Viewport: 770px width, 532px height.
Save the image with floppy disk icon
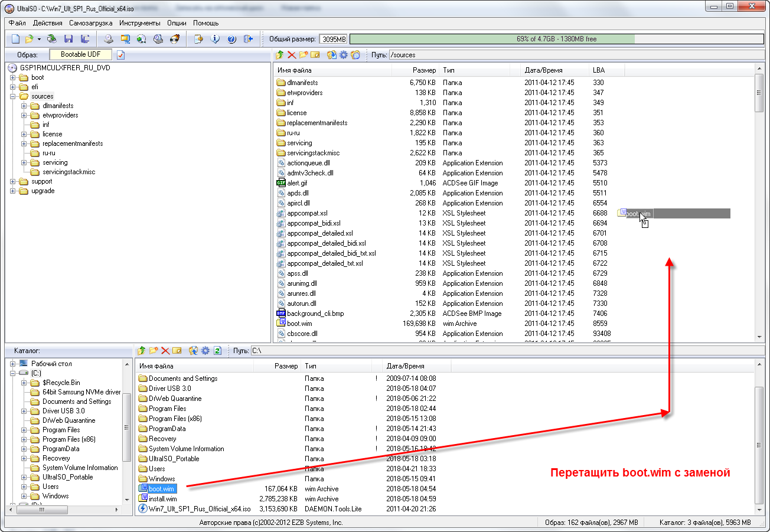tap(68, 39)
